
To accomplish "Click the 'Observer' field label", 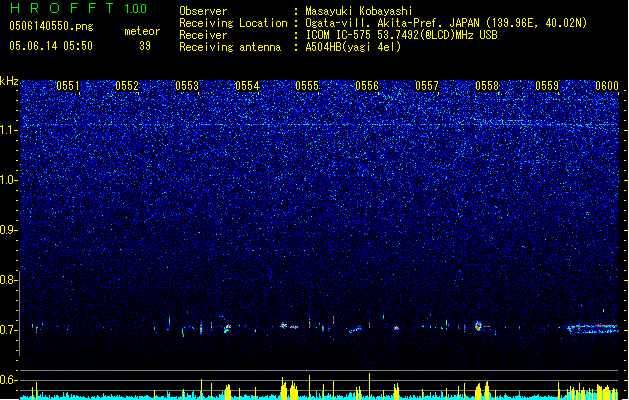I will tap(203, 11).
